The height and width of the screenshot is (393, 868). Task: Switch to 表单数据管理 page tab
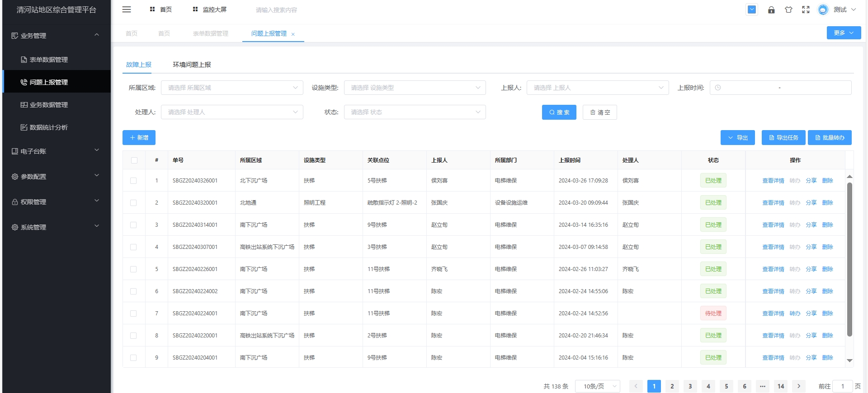pos(211,33)
